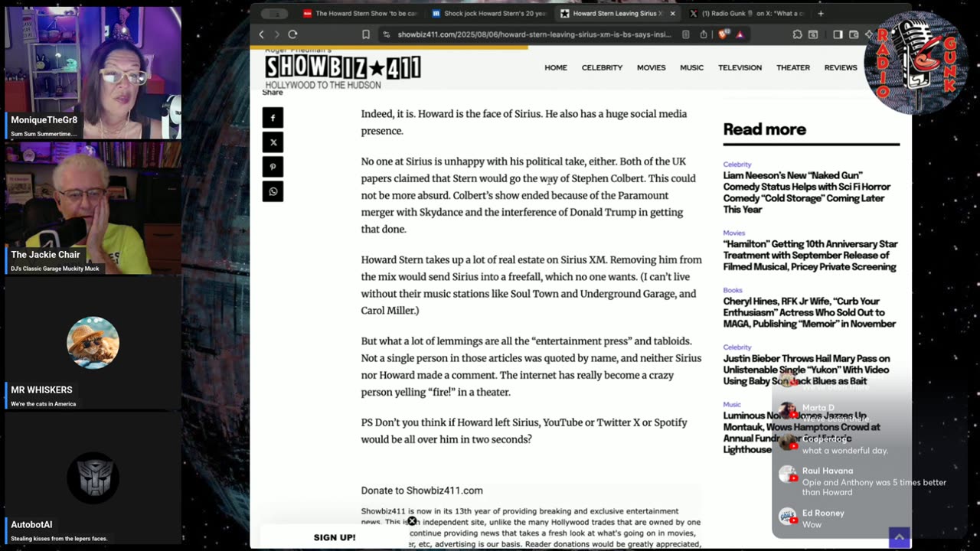
Task: Open a new browser tab
Action: click(821, 14)
